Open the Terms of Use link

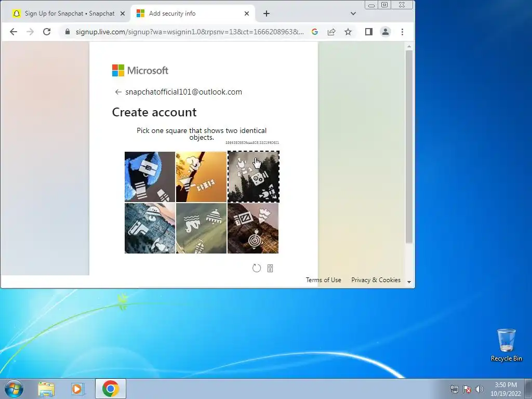tap(323, 280)
